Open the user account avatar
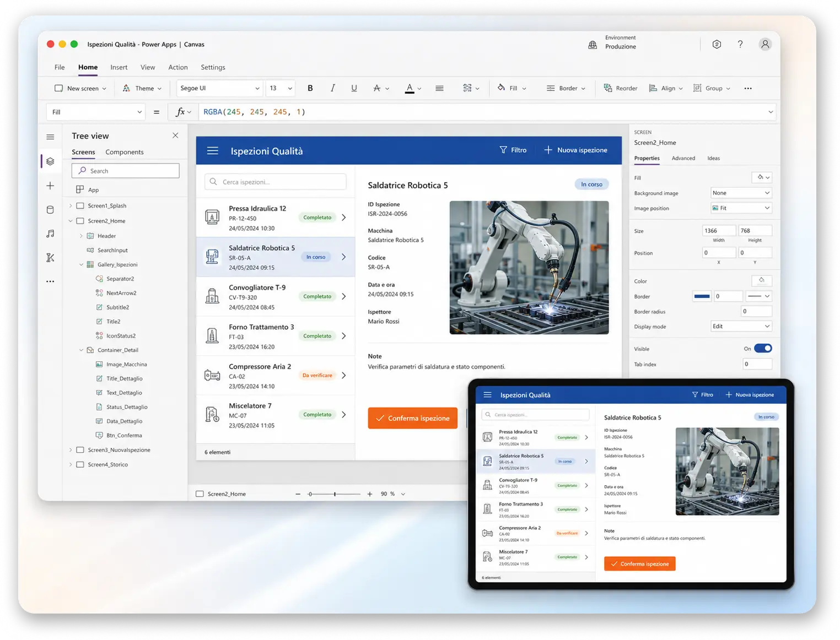 [765, 45]
